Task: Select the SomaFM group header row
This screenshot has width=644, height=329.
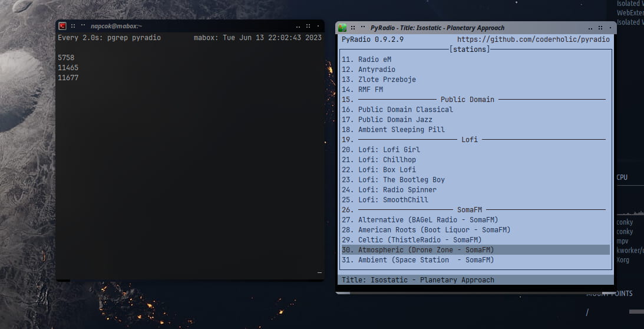Action: 475,210
